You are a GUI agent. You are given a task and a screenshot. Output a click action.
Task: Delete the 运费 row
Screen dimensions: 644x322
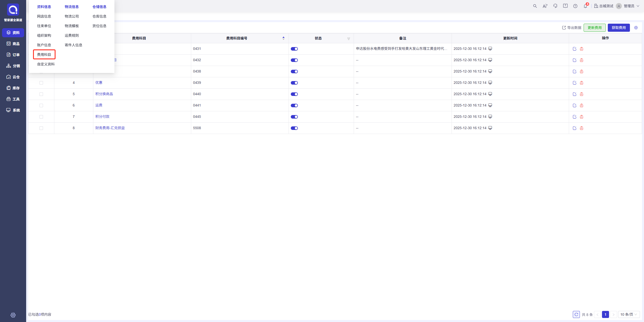click(x=582, y=105)
